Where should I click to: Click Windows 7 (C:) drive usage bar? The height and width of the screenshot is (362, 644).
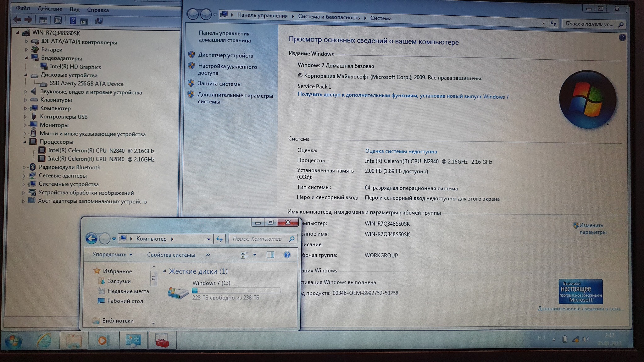(236, 291)
